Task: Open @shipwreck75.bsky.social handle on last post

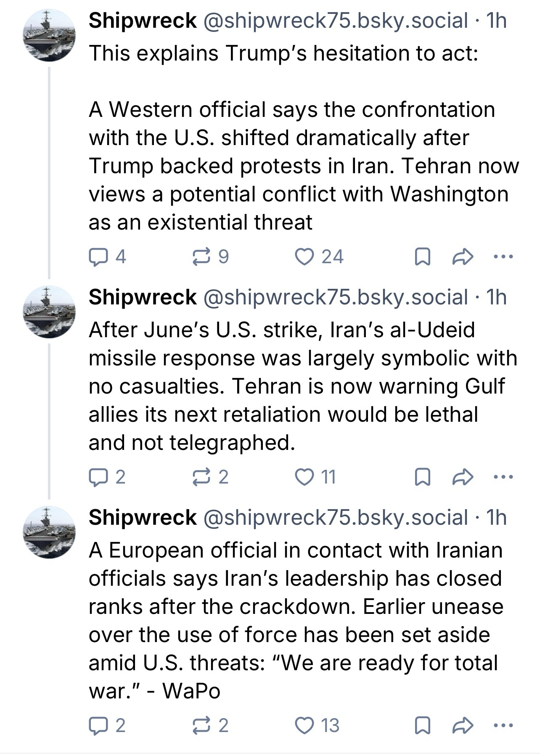Action: tap(335, 518)
